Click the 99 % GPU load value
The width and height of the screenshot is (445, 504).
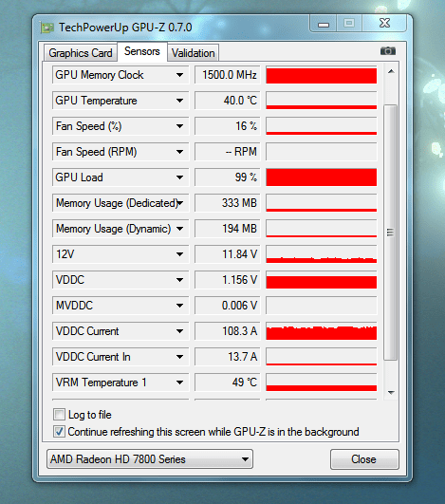click(x=227, y=177)
